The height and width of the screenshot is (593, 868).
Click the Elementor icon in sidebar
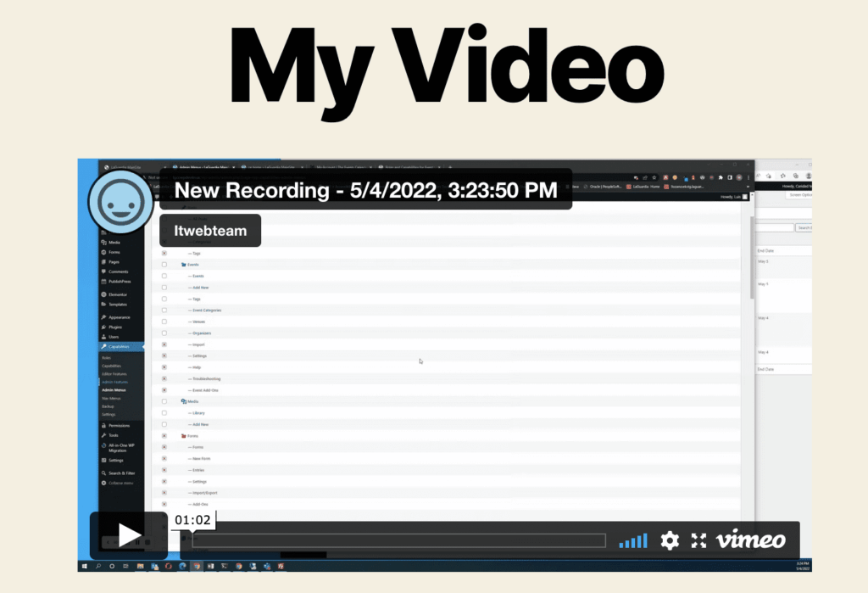click(103, 294)
